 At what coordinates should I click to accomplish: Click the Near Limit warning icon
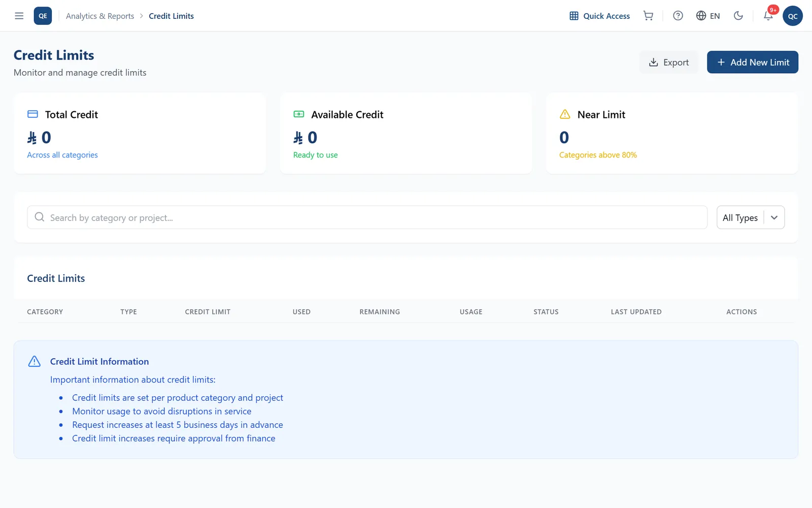coord(565,114)
